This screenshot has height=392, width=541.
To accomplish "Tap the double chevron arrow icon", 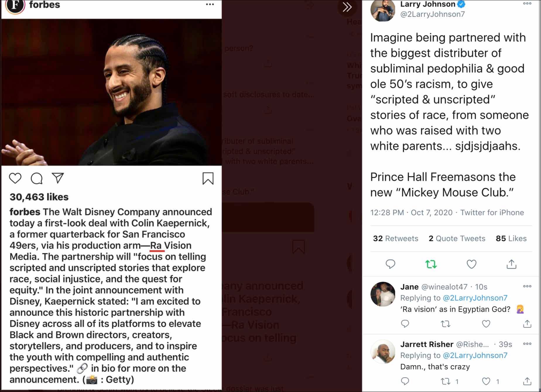I will (x=347, y=7).
